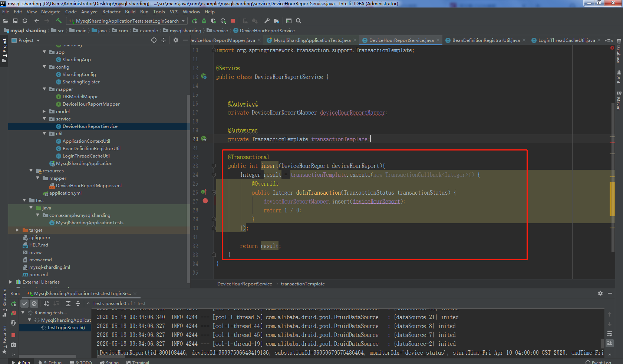The image size is (623, 364).
Task: Expand the target folder in project tree
Action: (17, 230)
